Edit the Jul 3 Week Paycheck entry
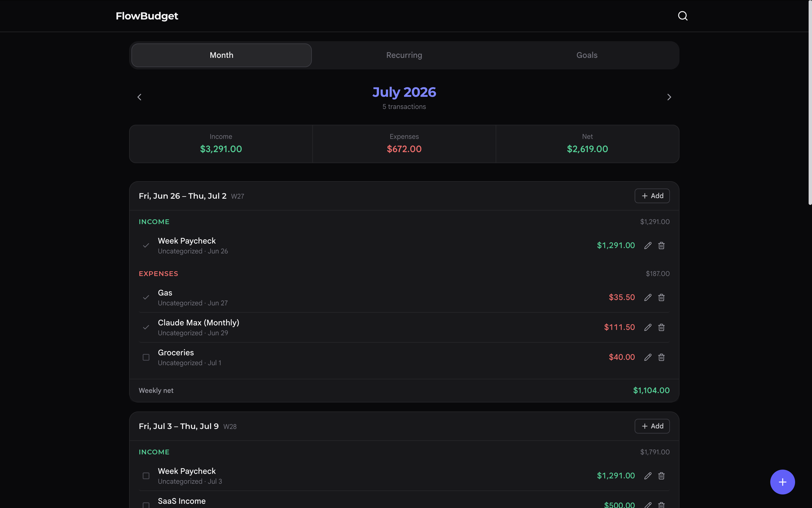812x508 pixels. [648, 476]
